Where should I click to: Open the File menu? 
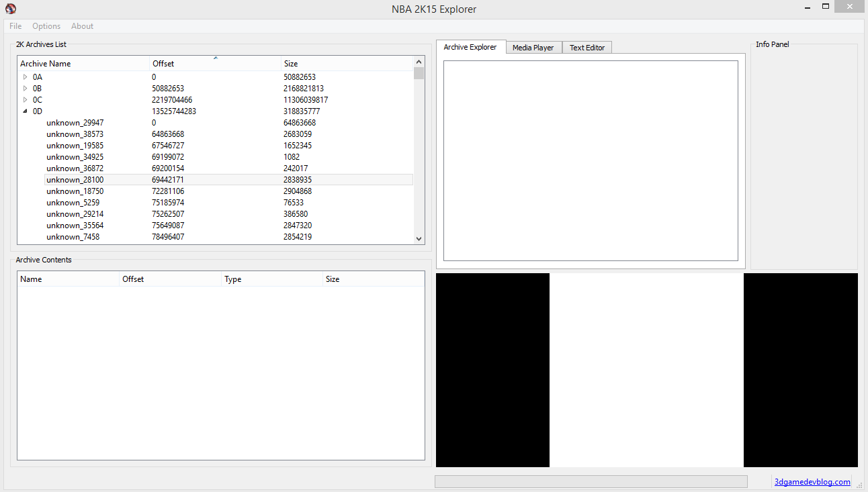pos(15,26)
